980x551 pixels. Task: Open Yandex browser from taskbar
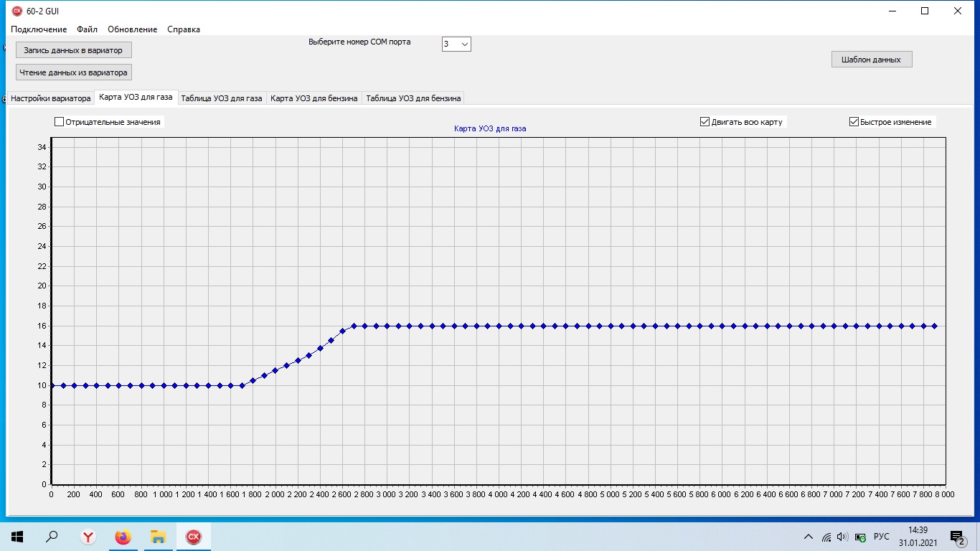click(88, 537)
